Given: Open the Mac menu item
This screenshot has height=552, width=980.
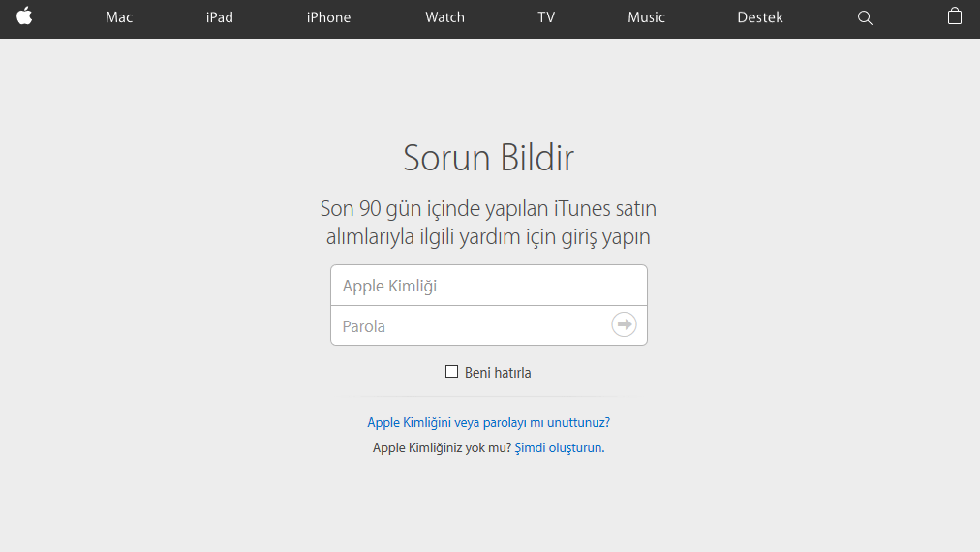Looking at the screenshot, I should point(119,17).
